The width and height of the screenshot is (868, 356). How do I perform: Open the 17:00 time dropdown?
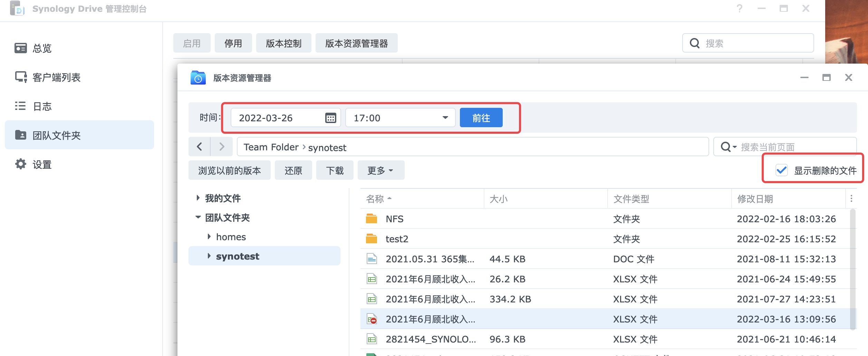(401, 118)
